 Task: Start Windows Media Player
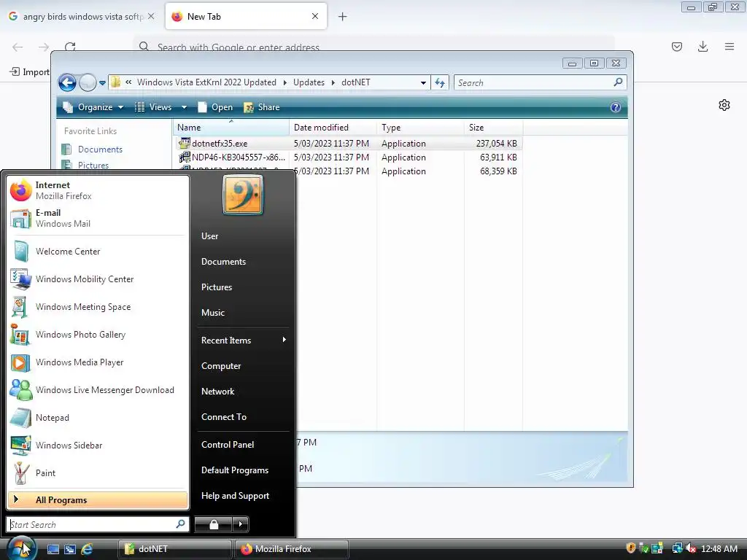(x=98, y=362)
